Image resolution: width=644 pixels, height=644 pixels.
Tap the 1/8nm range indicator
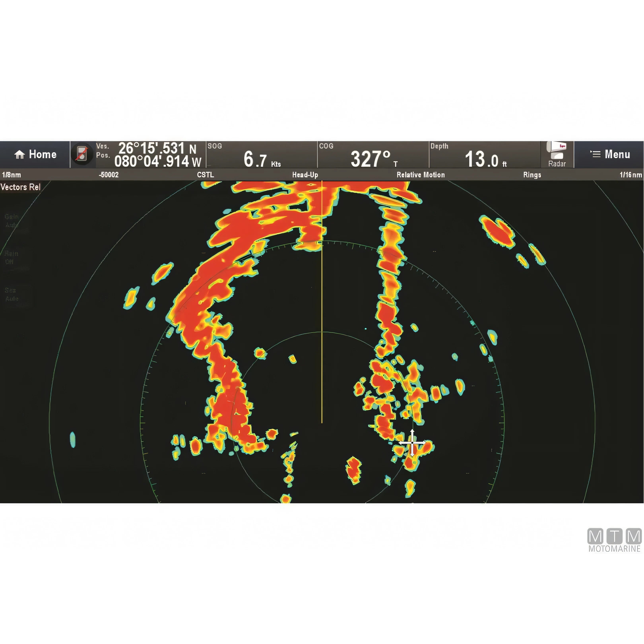click(x=11, y=175)
